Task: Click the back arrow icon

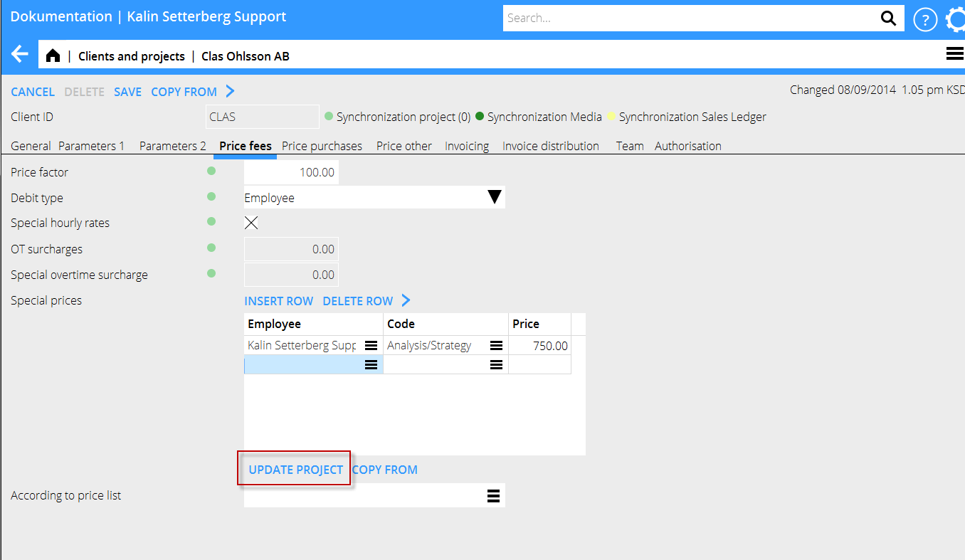Action: [x=20, y=55]
